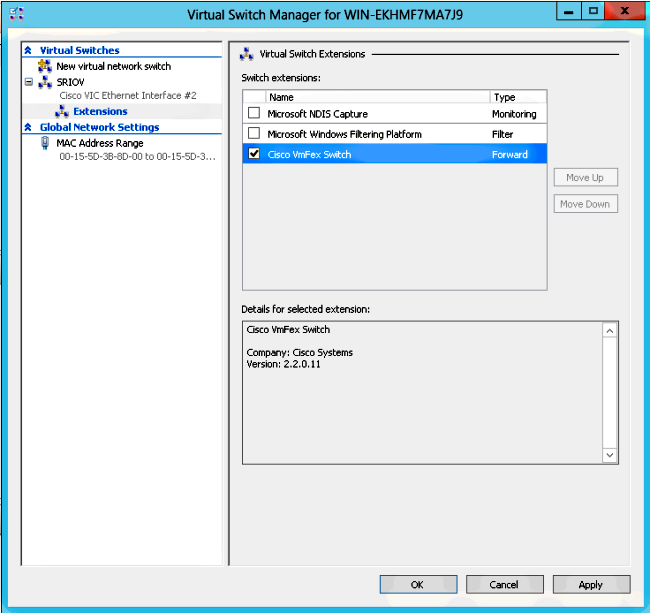The height and width of the screenshot is (613, 650).
Task: Click details box scroll down arrow
Action: (609, 455)
